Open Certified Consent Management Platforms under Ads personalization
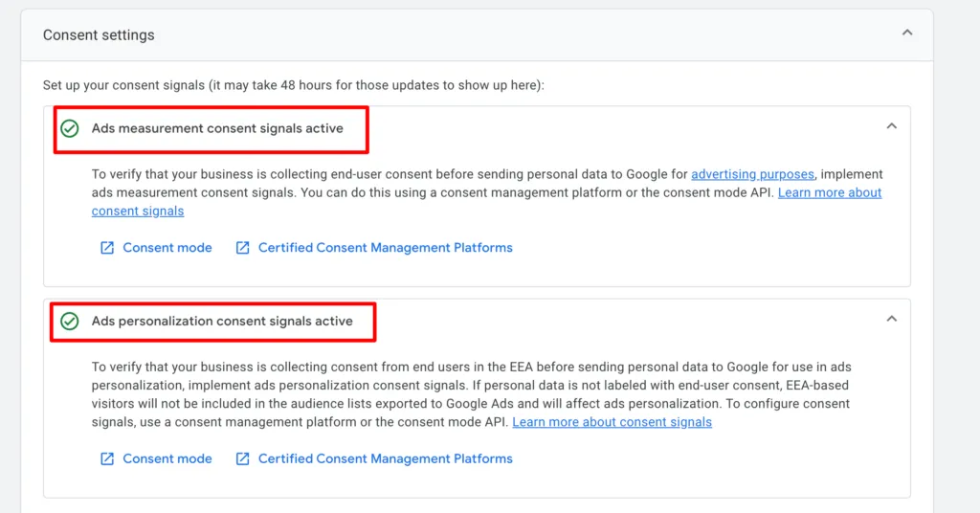 385,459
